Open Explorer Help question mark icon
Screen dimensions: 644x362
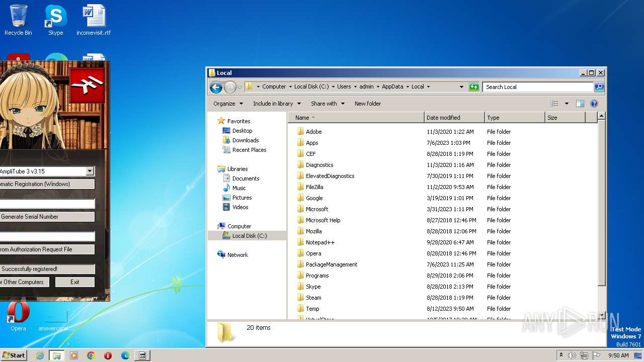[x=594, y=104]
